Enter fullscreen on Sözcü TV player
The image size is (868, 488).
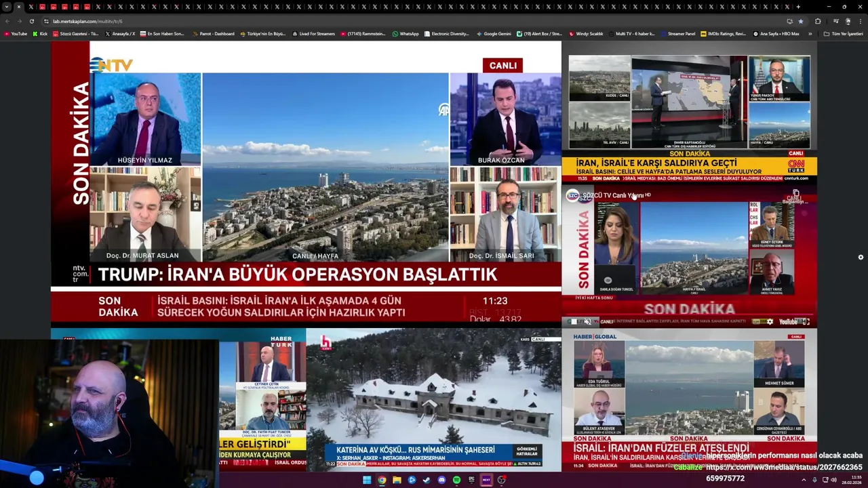pos(806,321)
